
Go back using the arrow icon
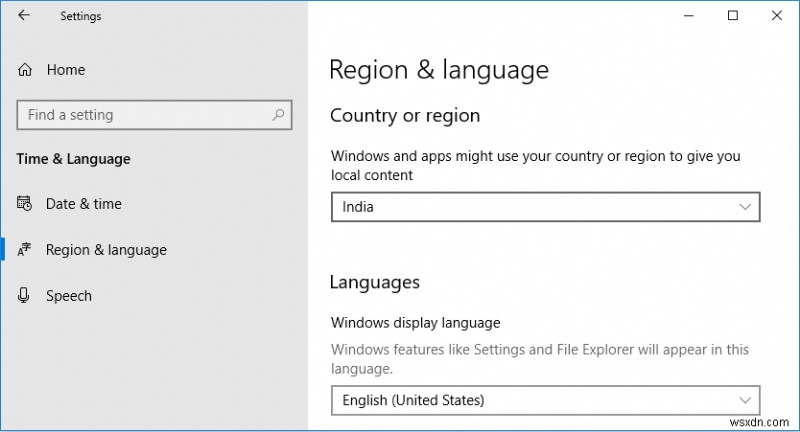(x=23, y=15)
